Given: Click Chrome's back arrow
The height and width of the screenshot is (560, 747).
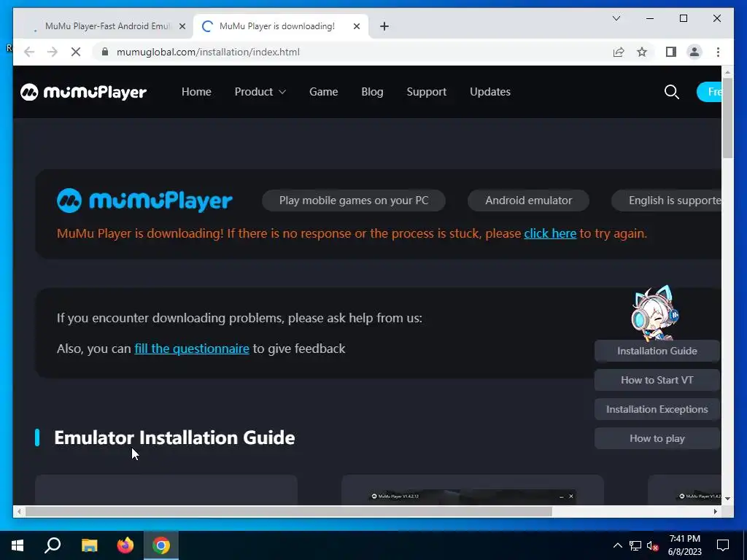Looking at the screenshot, I should [29, 52].
